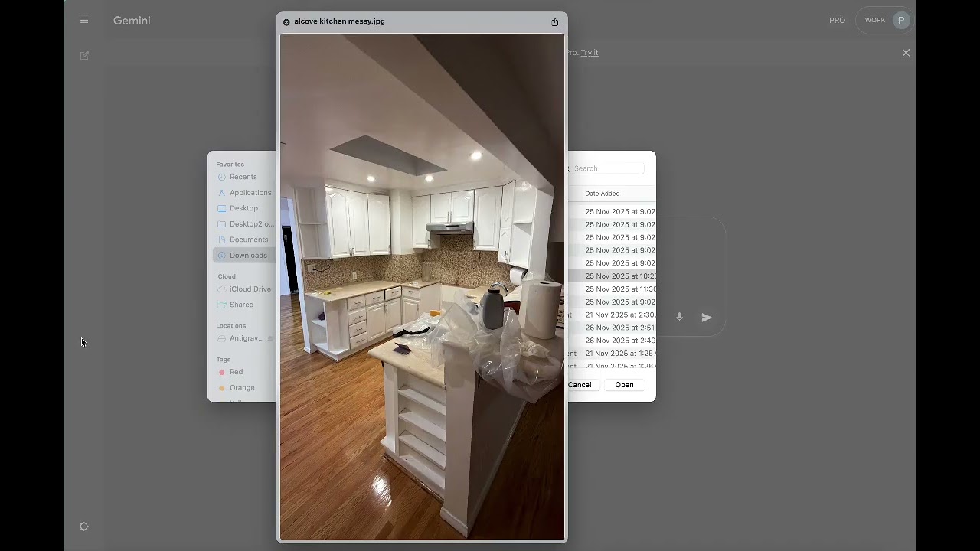This screenshot has height=551, width=980.
Task: Close the alcove kitchen messy.jpg preview
Action: (286, 22)
